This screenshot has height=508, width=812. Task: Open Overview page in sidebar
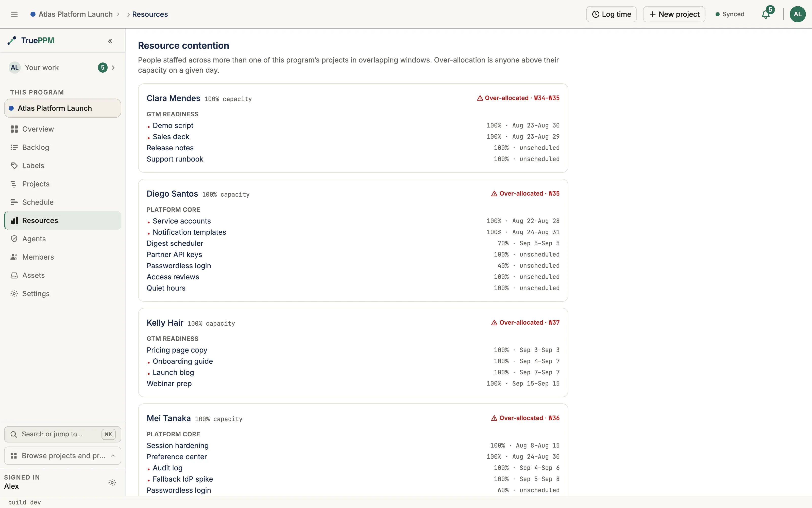point(63,129)
